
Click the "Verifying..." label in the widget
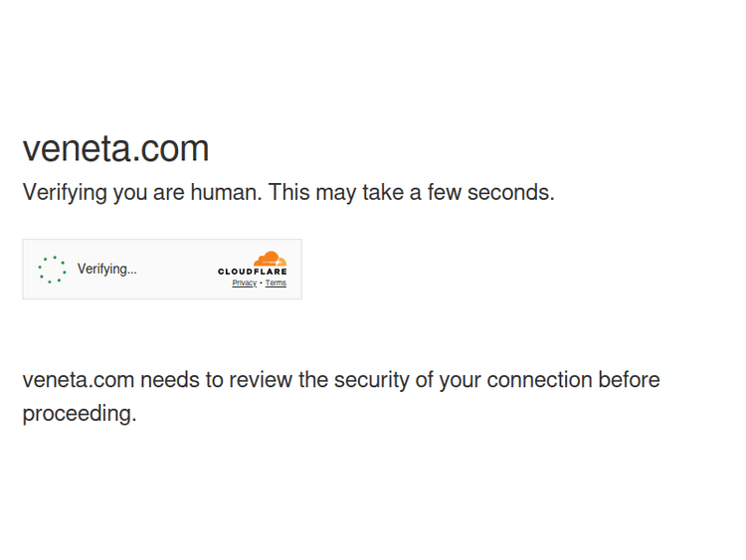click(x=107, y=270)
